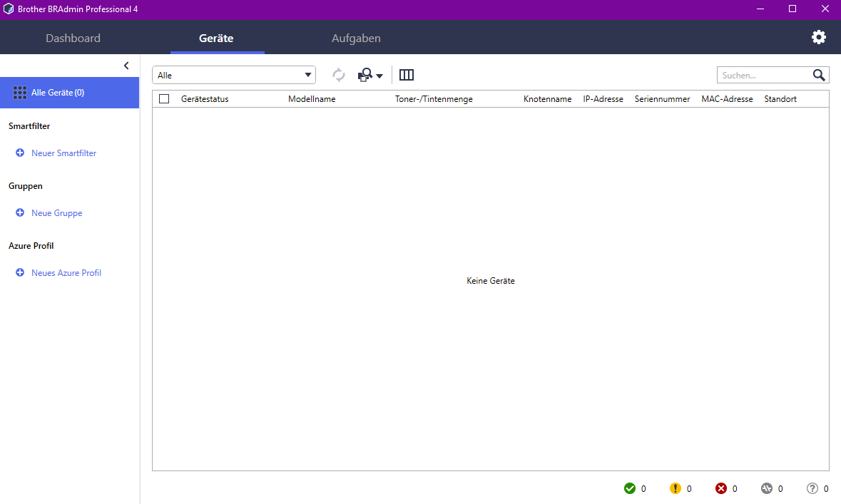Screen dimensions: 841x504
Task: Click the red error status icon
Action: click(x=721, y=488)
